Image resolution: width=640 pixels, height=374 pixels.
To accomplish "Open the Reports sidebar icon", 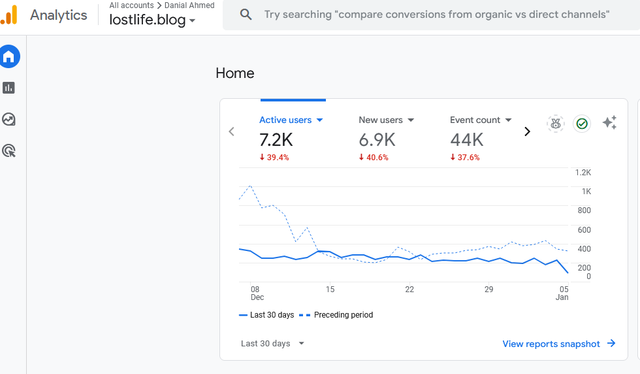I will pyautogui.click(x=9, y=88).
